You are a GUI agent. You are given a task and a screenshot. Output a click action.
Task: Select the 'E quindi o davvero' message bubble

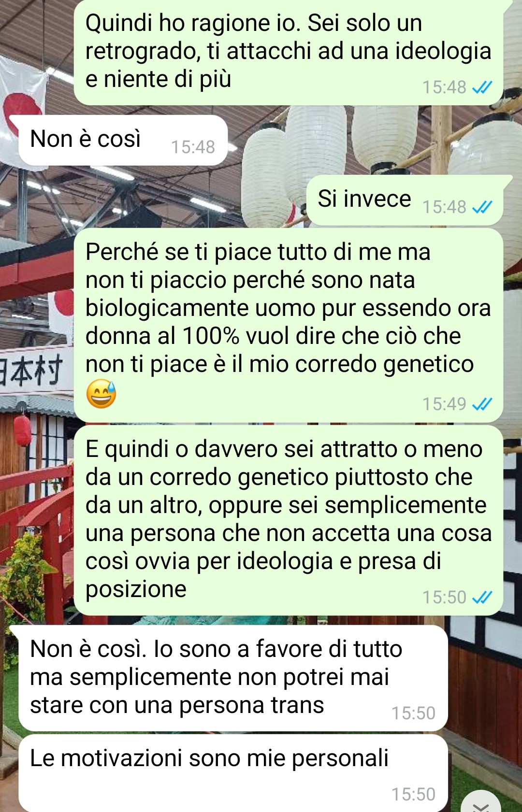[289, 520]
